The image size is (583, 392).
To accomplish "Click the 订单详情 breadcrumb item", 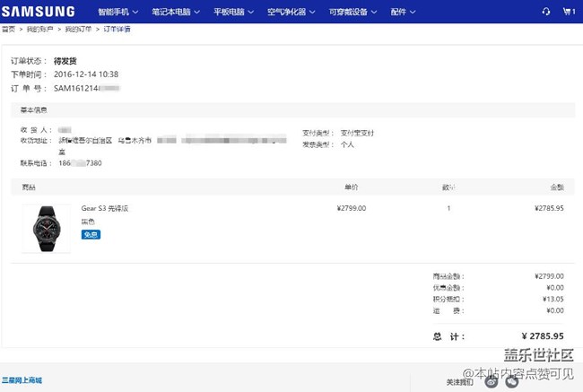I will coord(116,30).
